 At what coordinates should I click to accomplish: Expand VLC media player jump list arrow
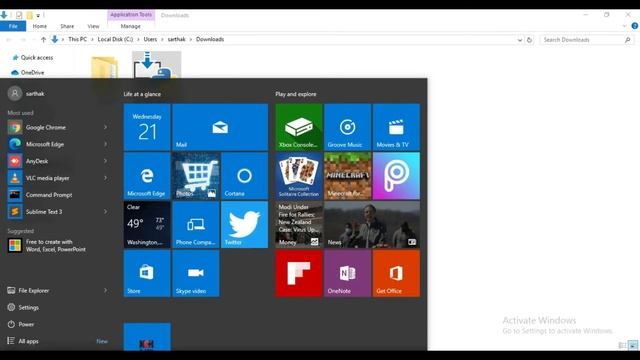point(105,178)
